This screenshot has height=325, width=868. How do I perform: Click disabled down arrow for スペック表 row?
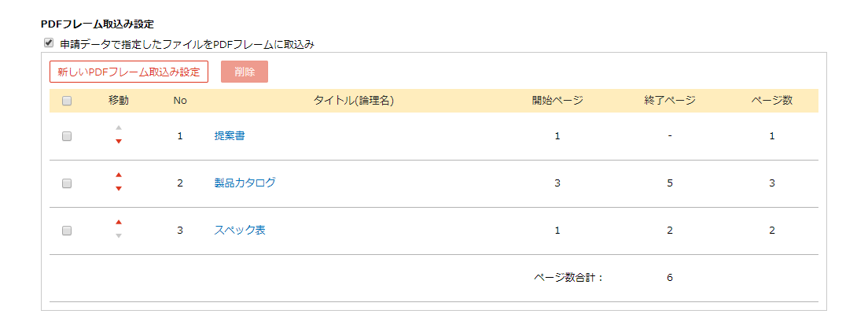click(x=119, y=236)
